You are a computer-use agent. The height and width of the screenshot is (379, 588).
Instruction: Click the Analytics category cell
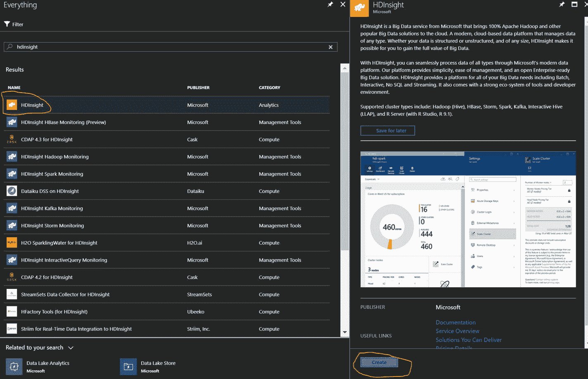coord(268,105)
